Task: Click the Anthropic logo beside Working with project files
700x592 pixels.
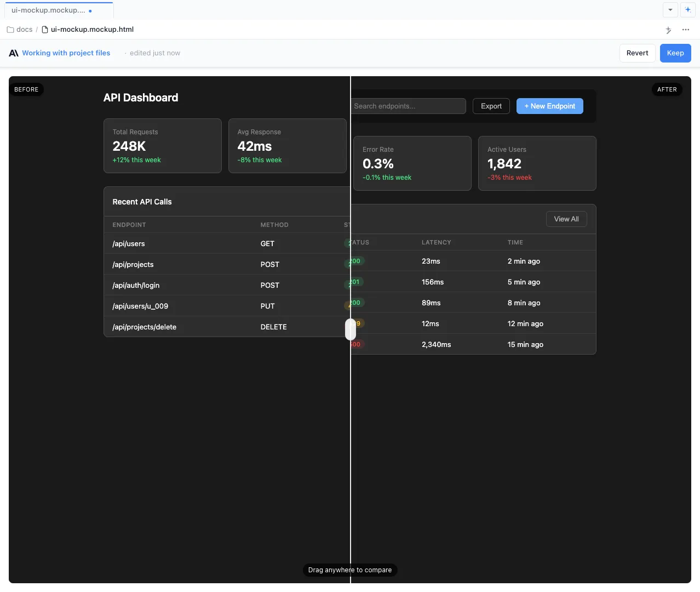Action: point(13,53)
